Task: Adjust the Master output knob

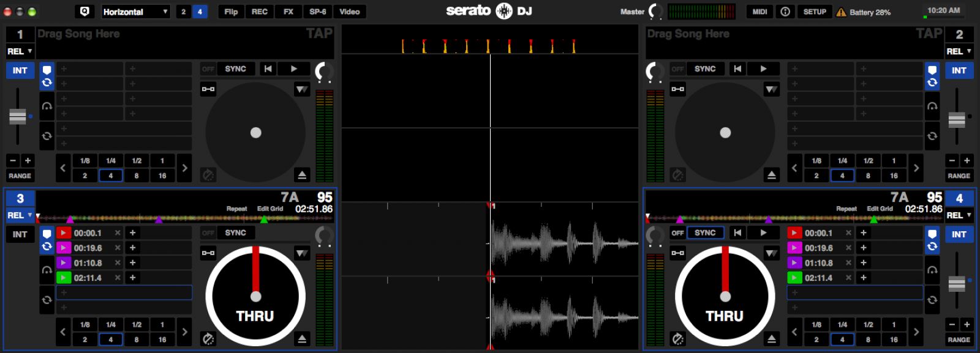Action: click(x=656, y=12)
